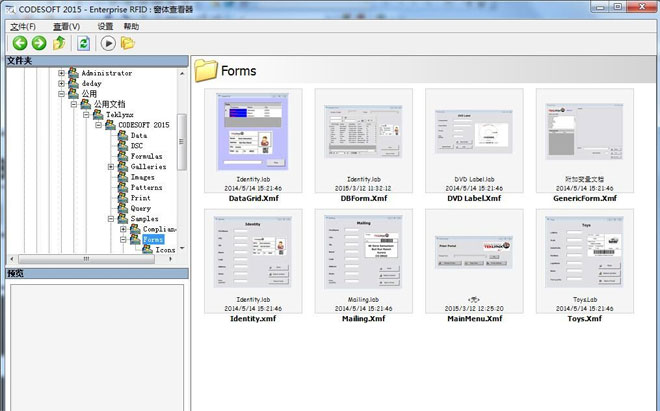
Task: Select the Formulas folder icon
Action: point(122,156)
